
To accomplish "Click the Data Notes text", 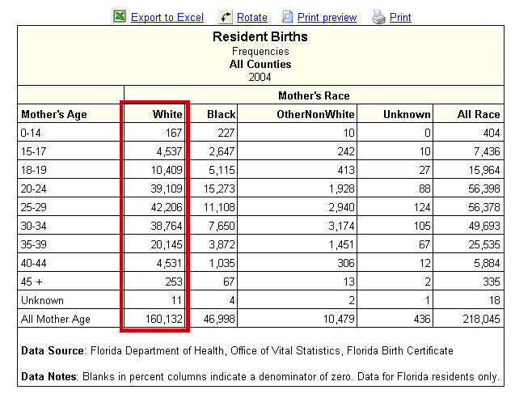I will coord(260,377).
